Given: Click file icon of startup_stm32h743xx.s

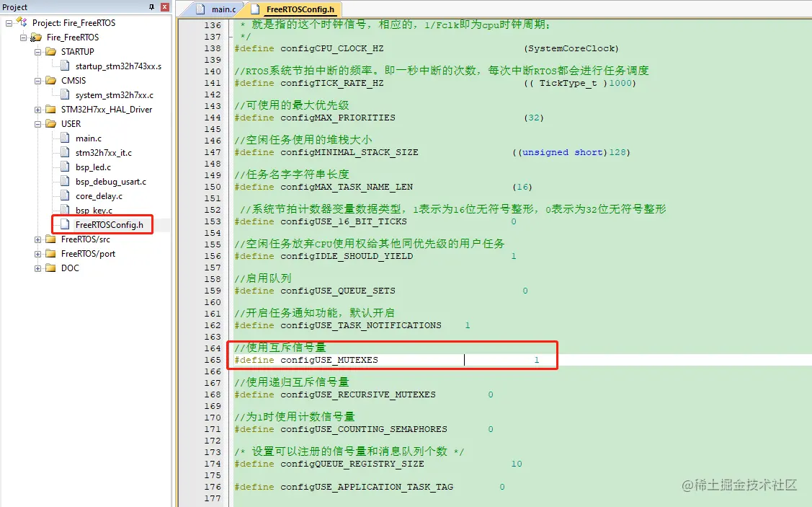Looking at the screenshot, I should click(65, 66).
